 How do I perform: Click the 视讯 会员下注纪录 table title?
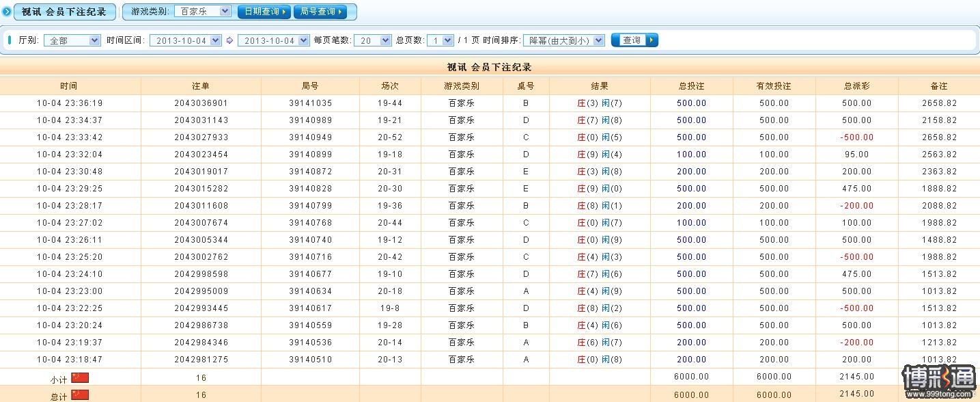point(489,67)
